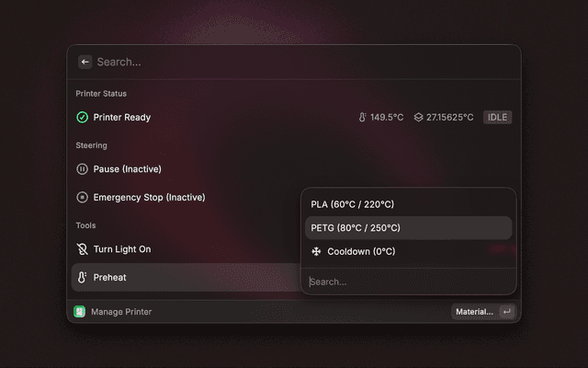Click the IDLE status badge
This screenshot has height=368, width=588.
tap(497, 117)
